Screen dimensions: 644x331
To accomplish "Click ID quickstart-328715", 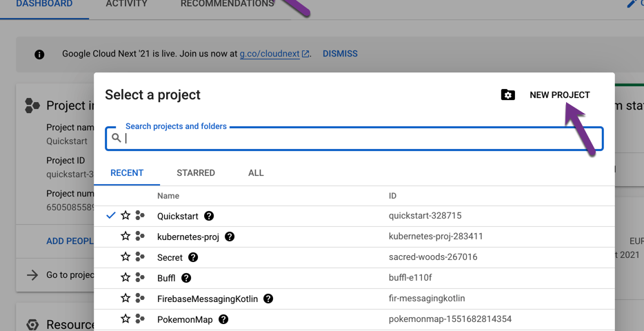I will coord(425,216).
